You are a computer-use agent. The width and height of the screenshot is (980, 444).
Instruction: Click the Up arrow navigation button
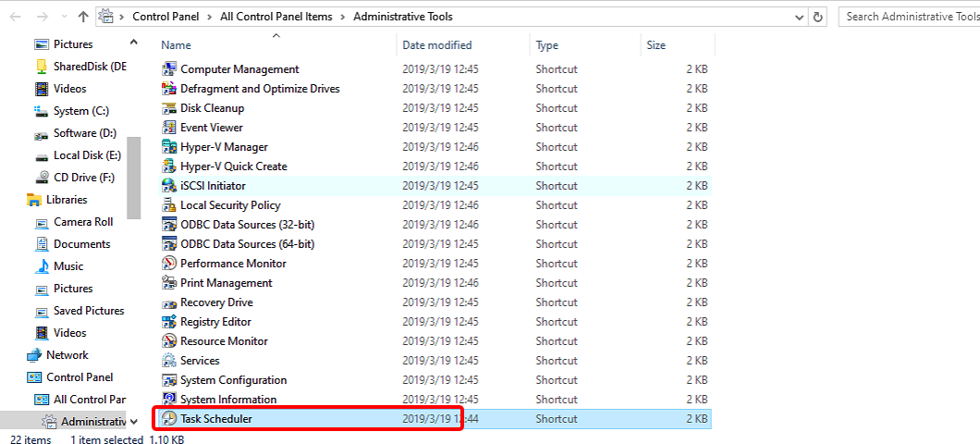click(83, 17)
